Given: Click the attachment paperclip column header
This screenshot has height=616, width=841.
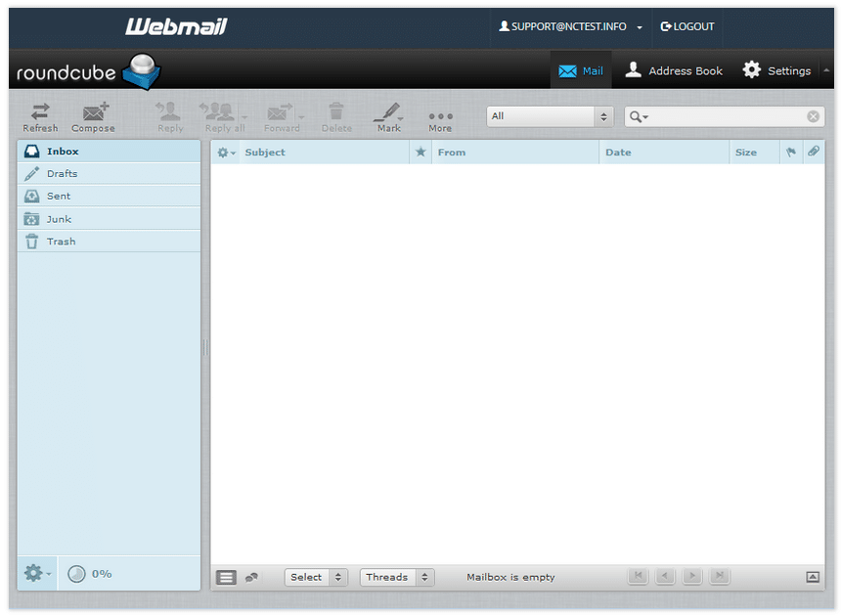Looking at the screenshot, I should pyautogui.click(x=813, y=152).
